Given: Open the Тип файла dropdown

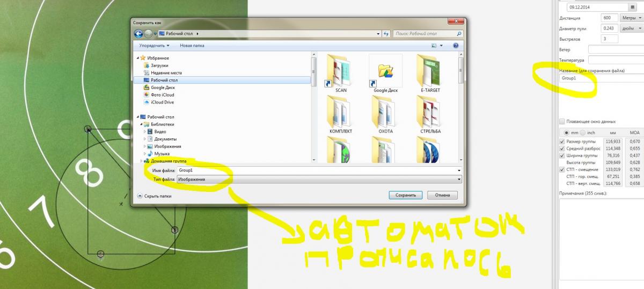Looking at the screenshot, I should pos(319,180).
